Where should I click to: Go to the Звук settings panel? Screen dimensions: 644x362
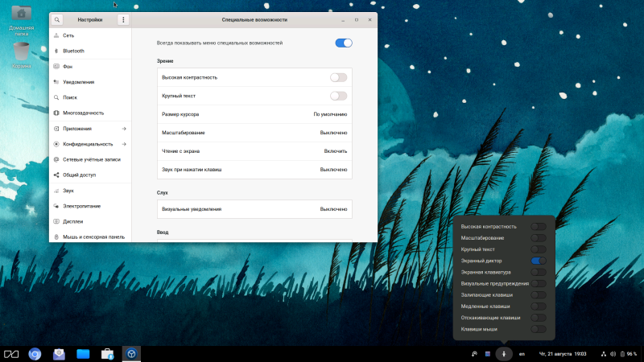tap(68, 191)
